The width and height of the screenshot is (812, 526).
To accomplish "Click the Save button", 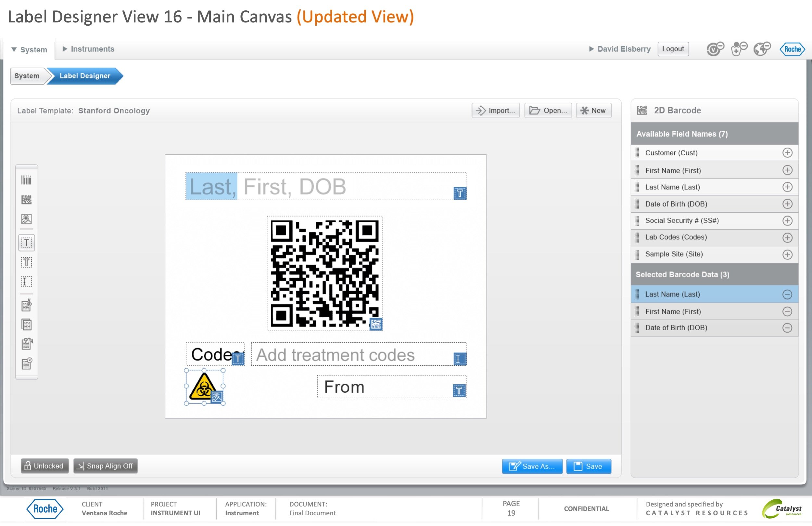I will point(589,466).
